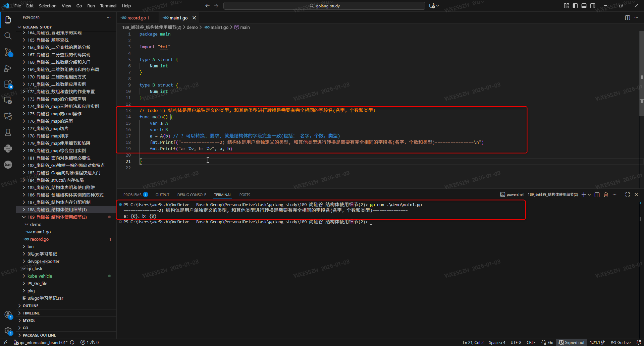Toggle the secondary side bar
Screen dimensions: 644x346
(x=593, y=6)
